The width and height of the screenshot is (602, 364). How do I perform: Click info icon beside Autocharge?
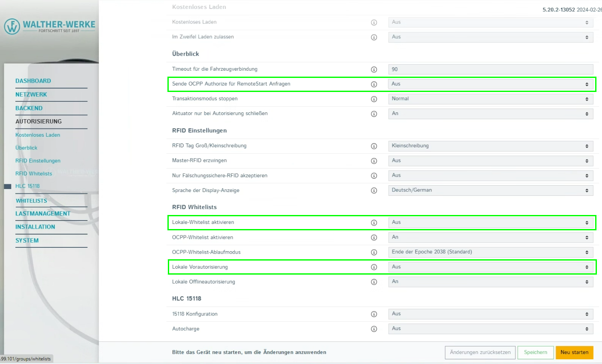point(374,329)
